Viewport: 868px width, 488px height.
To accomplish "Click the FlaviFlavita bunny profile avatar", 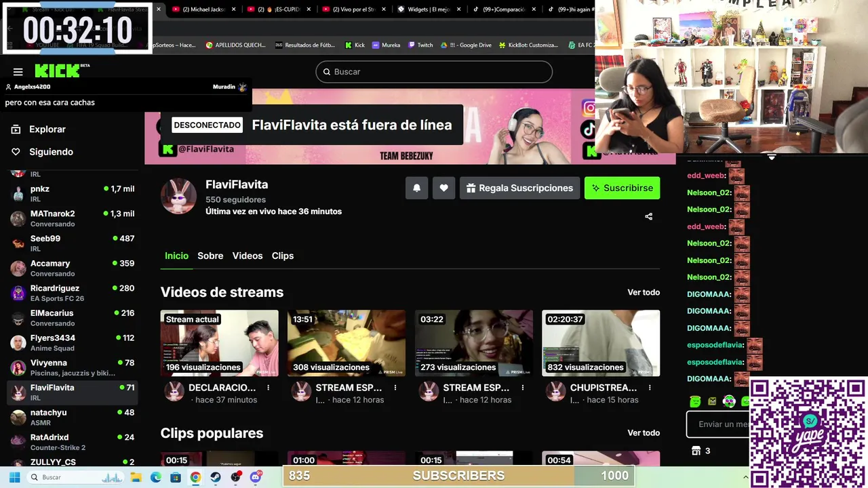I will click(178, 196).
